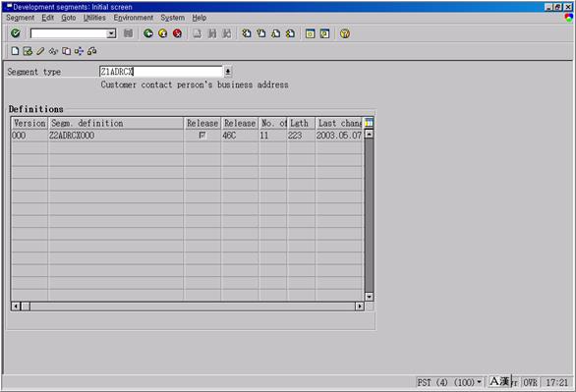
Task: Click the Find binoculars icon
Action: [212, 33]
